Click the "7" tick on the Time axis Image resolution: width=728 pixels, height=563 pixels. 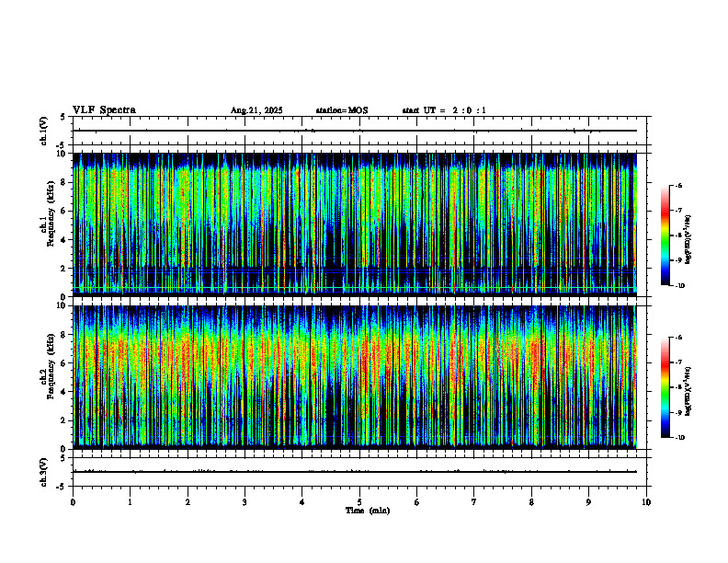[474, 502]
